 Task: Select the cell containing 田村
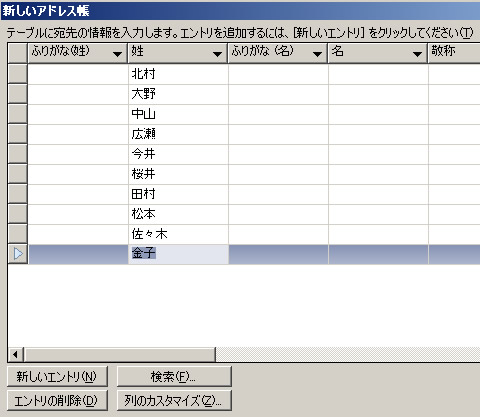(178, 194)
